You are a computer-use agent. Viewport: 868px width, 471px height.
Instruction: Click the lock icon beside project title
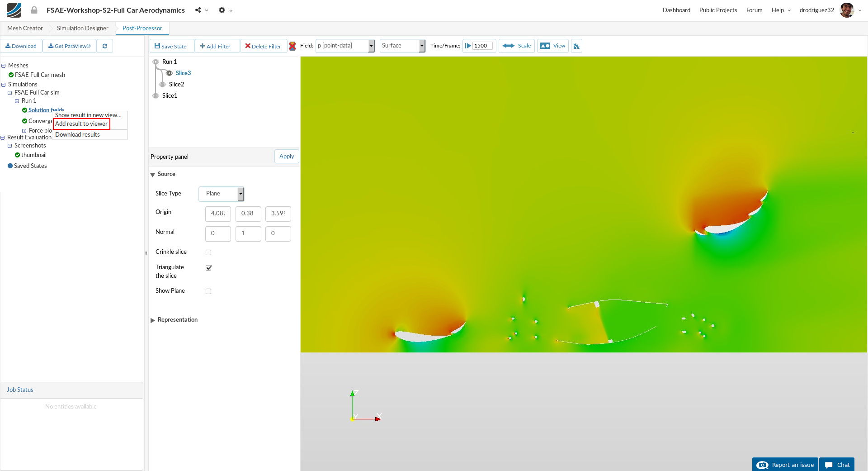tap(34, 10)
